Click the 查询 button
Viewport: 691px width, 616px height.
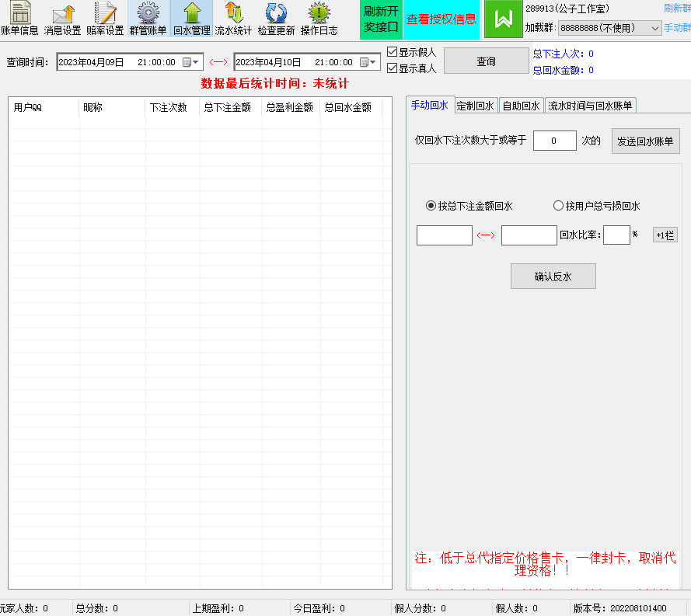pyautogui.click(x=486, y=61)
